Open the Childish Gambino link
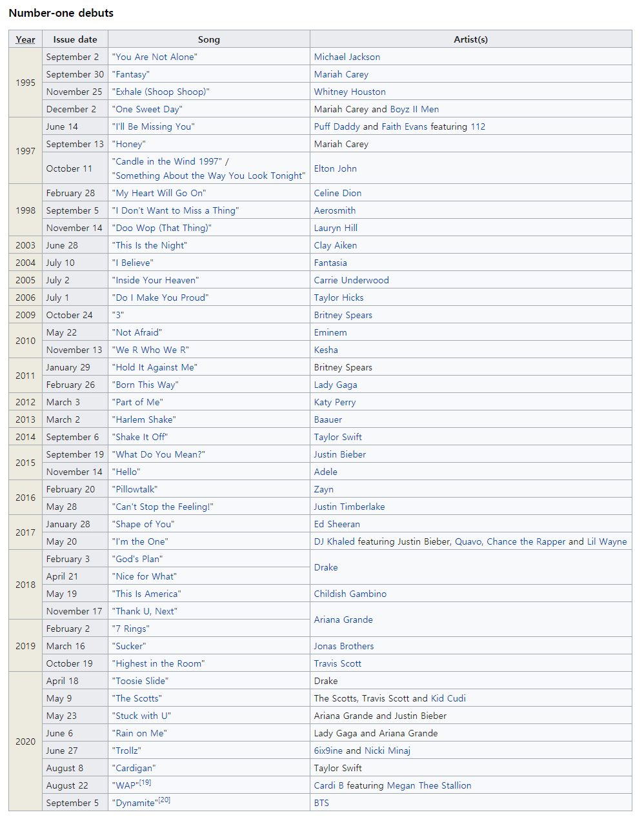644x817 pixels. [350, 594]
